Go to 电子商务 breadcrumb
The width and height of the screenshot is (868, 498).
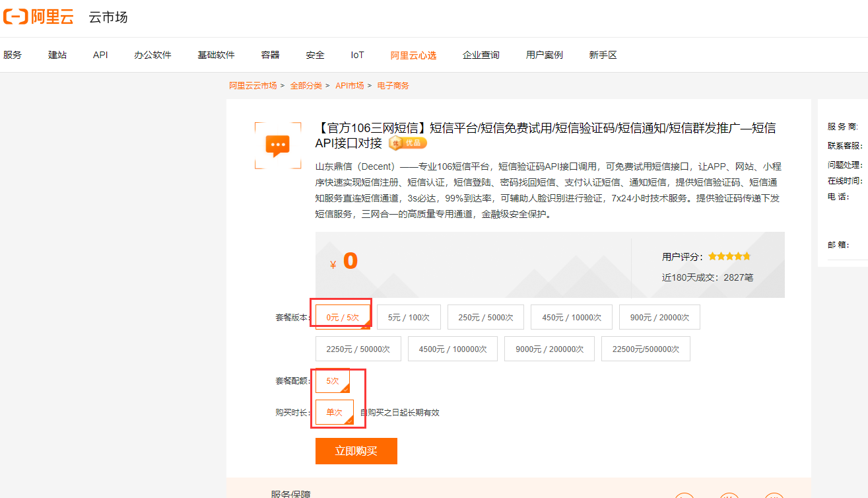pos(393,86)
